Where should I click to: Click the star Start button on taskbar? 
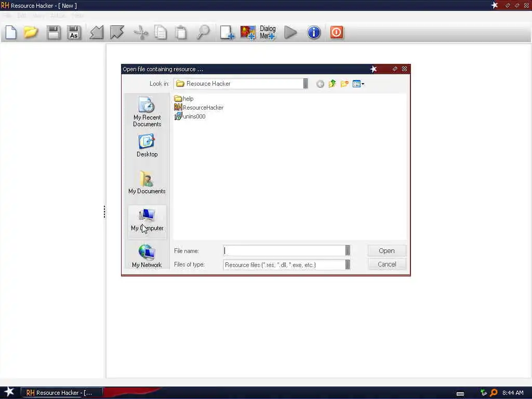[x=9, y=392]
